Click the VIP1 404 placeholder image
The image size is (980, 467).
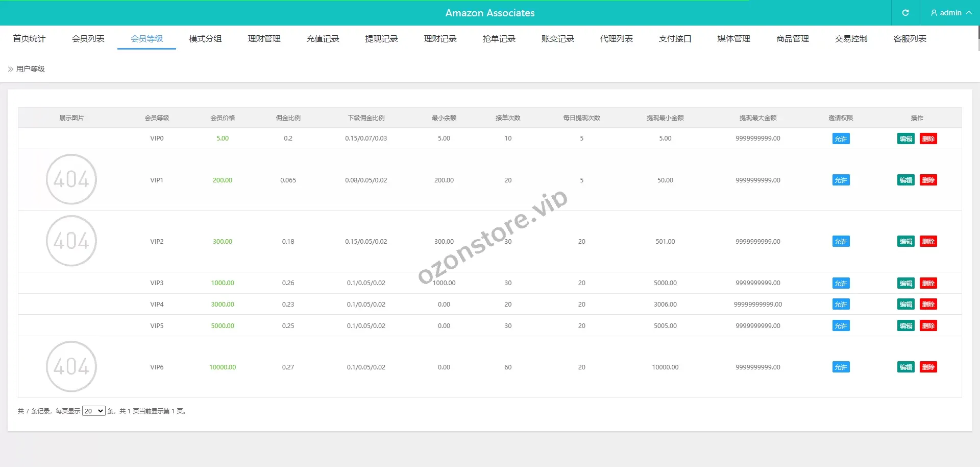tap(71, 179)
